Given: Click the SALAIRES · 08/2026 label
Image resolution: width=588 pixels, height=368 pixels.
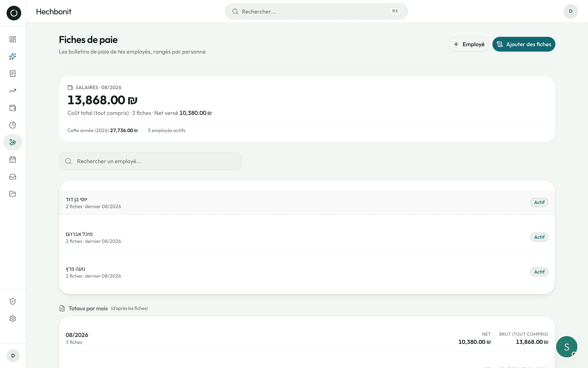Looking at the screenshot, I should [x=98, y=87].
